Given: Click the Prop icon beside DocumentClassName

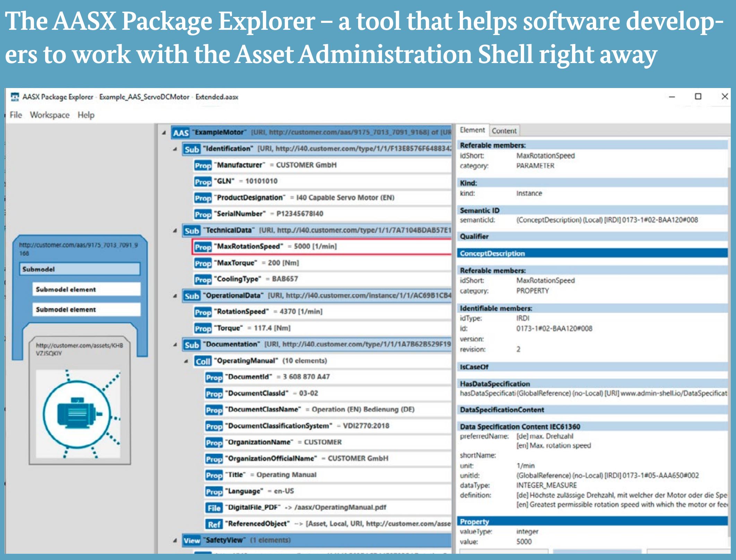Looking at the screenshot, I should click(214, 410).
